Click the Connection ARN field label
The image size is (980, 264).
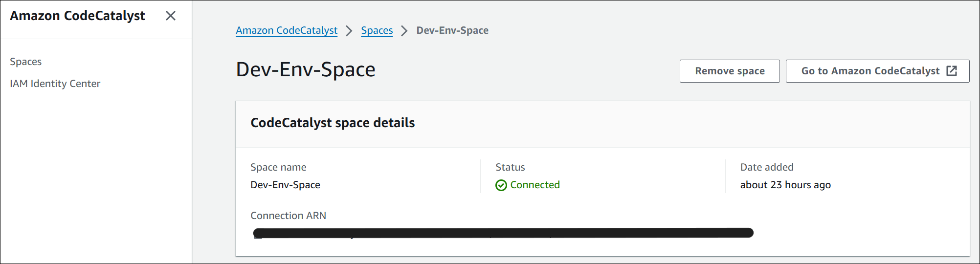coord(288,216)
